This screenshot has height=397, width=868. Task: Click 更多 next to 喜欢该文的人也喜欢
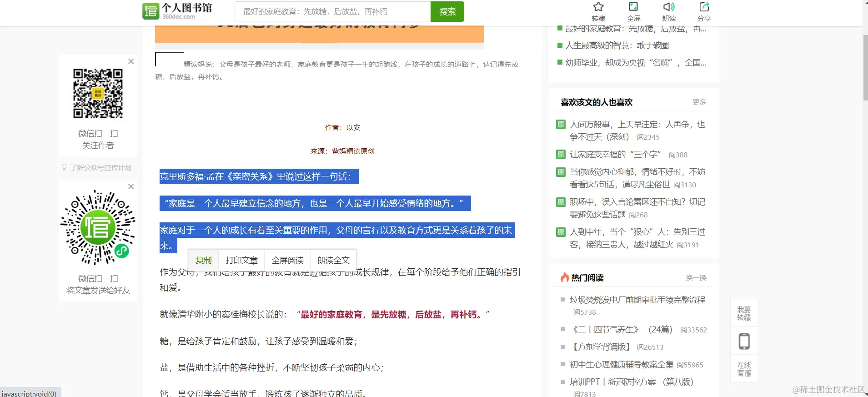[699, 102]
